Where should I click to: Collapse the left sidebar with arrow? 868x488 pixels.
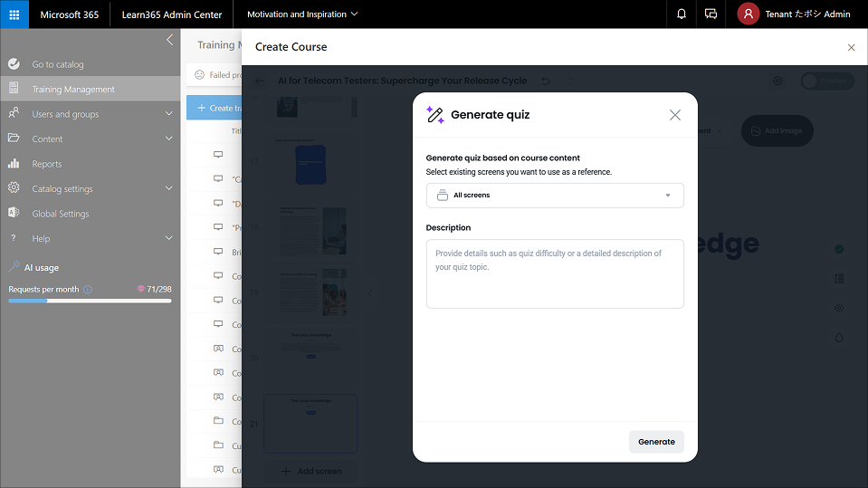click(x=169, y=40)
